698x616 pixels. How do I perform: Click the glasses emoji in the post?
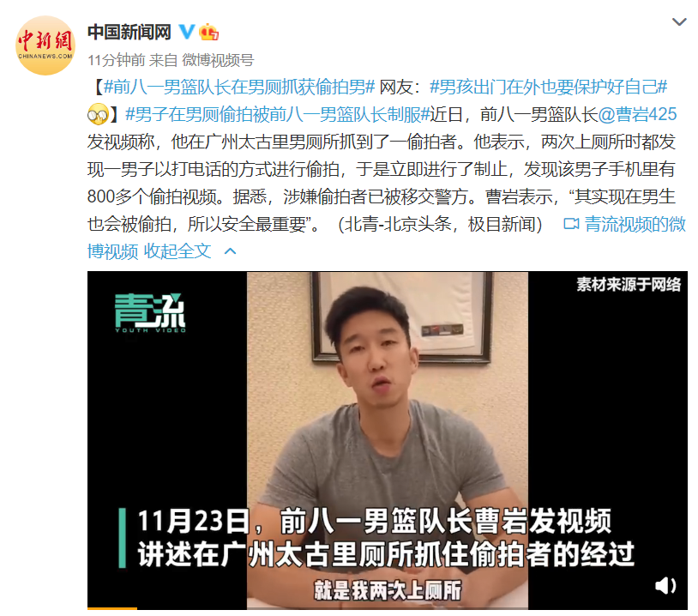98,114
